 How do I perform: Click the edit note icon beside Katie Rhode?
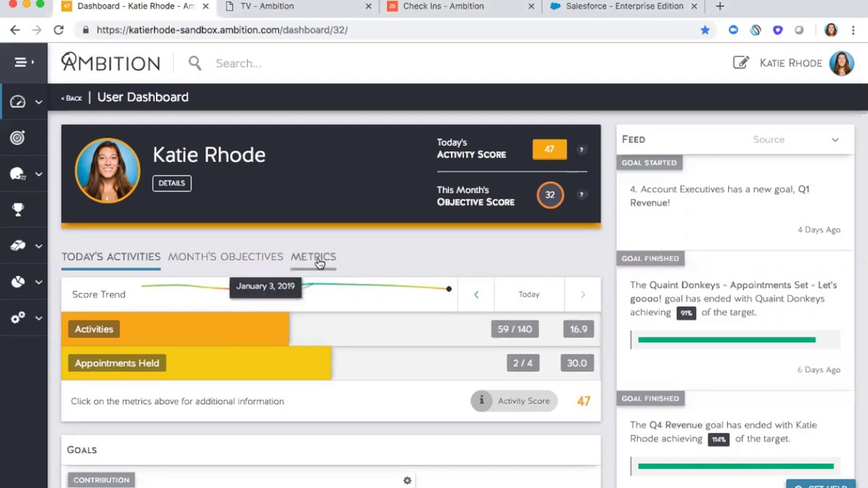741,62
